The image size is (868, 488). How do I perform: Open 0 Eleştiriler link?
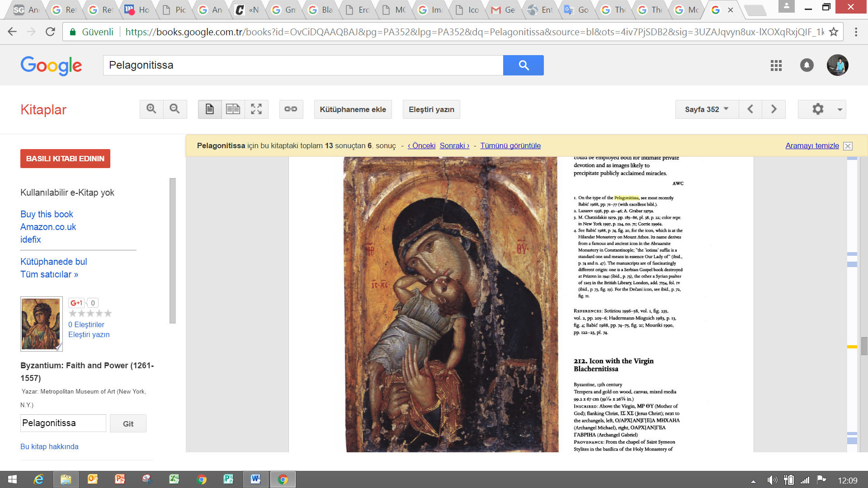tap(86, 324)
